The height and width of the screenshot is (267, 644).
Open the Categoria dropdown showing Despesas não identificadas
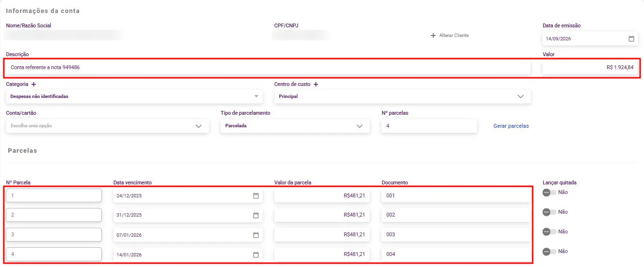coord(134,97)
